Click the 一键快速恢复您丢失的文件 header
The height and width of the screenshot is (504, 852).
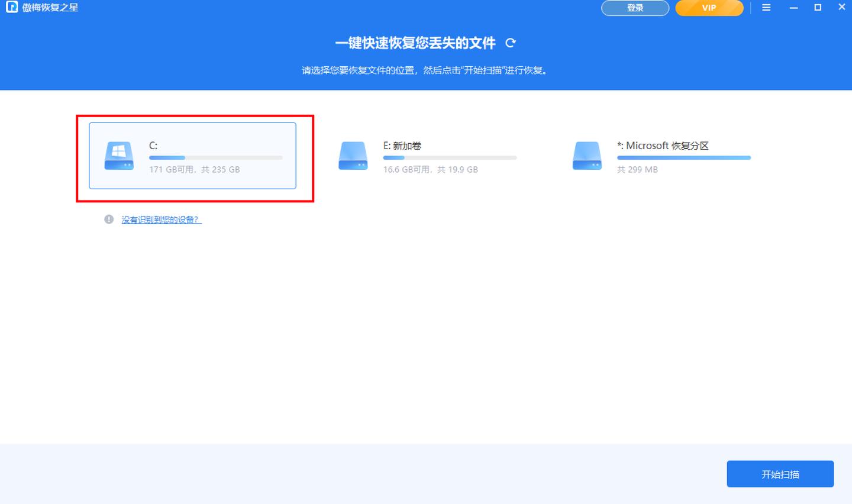pos(415,43)
